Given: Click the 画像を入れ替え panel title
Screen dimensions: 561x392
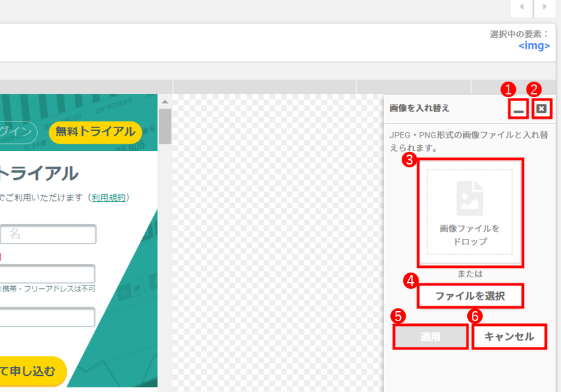Looking at the screenshot, I should tap(419, 108).
